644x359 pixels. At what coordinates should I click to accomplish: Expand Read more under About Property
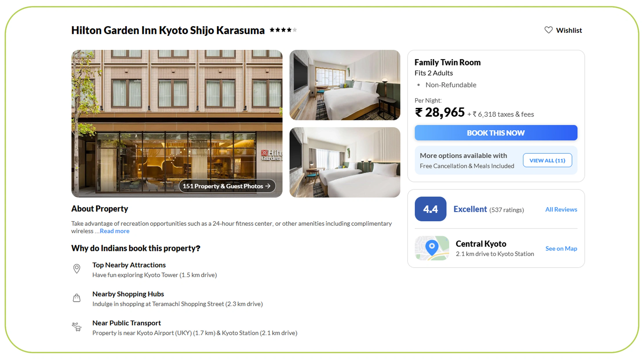click(114, 231)
